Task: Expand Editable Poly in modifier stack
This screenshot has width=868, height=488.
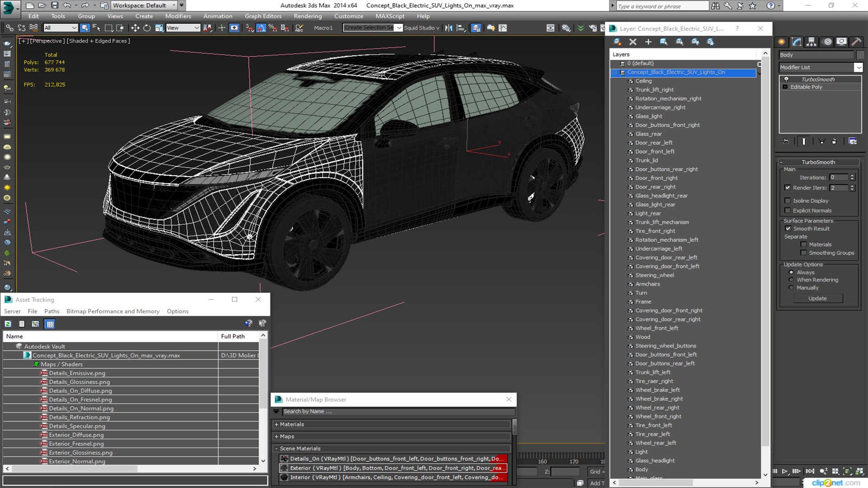Action: coord(785,87)
